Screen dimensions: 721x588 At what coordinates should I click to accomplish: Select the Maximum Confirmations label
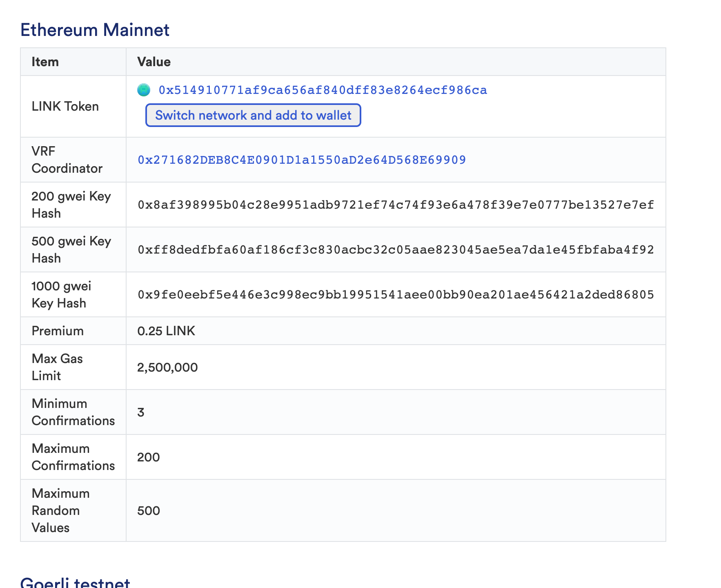73,457
